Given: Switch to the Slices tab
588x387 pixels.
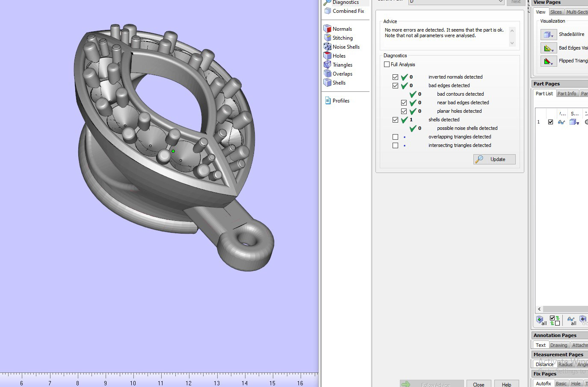Looking at the screenshot, I should 556,12.
